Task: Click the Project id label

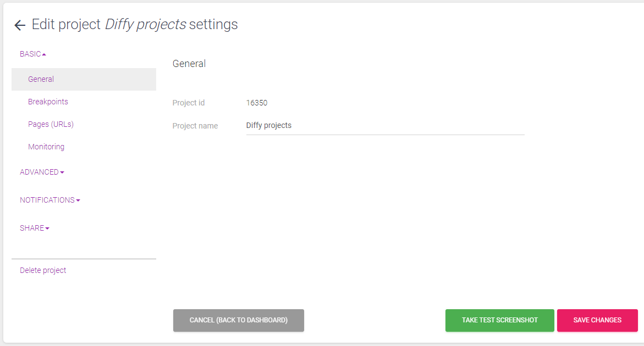Action: 189,103
